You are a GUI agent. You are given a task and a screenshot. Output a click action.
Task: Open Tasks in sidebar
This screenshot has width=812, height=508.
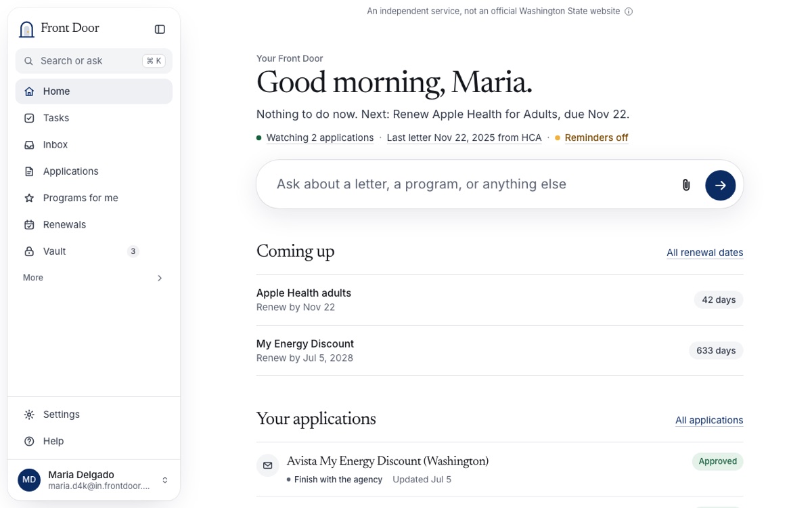tap(94, 118)
